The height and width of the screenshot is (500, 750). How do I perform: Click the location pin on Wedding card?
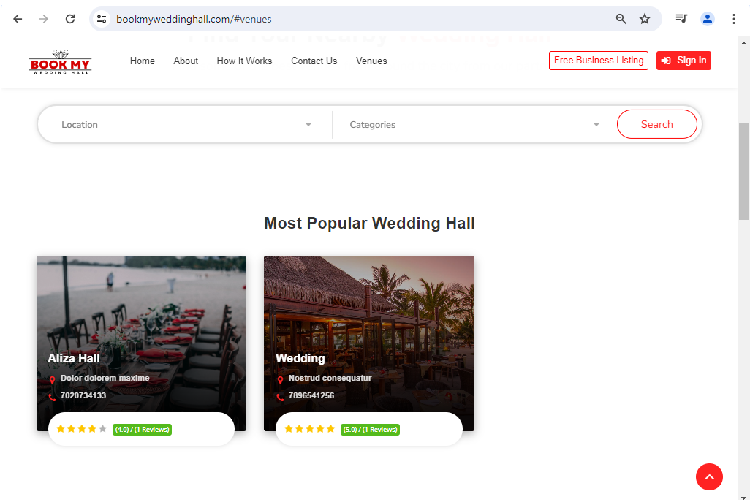click(x=280, y=379)
